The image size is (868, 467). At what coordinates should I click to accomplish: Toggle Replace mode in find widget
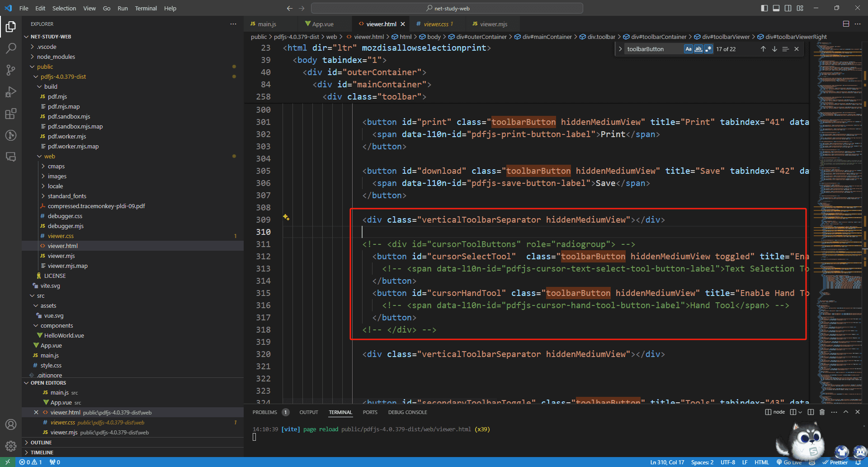[x=620, y=49]
